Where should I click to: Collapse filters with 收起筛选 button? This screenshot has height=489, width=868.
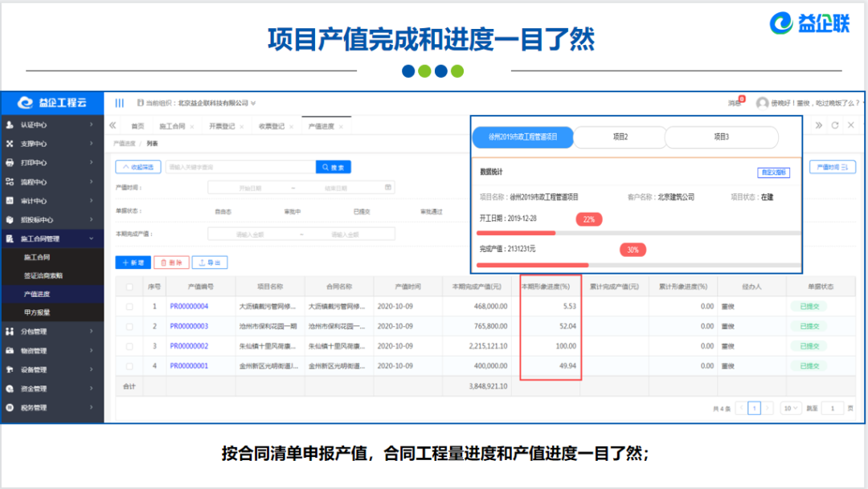[138, 167]
